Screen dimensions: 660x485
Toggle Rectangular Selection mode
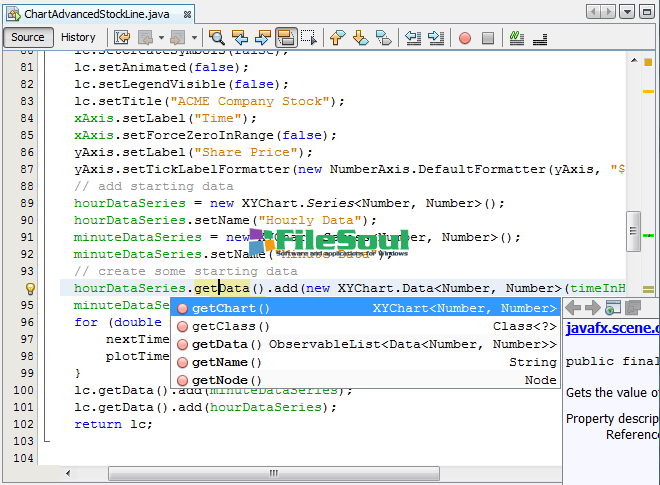[309, 38]
